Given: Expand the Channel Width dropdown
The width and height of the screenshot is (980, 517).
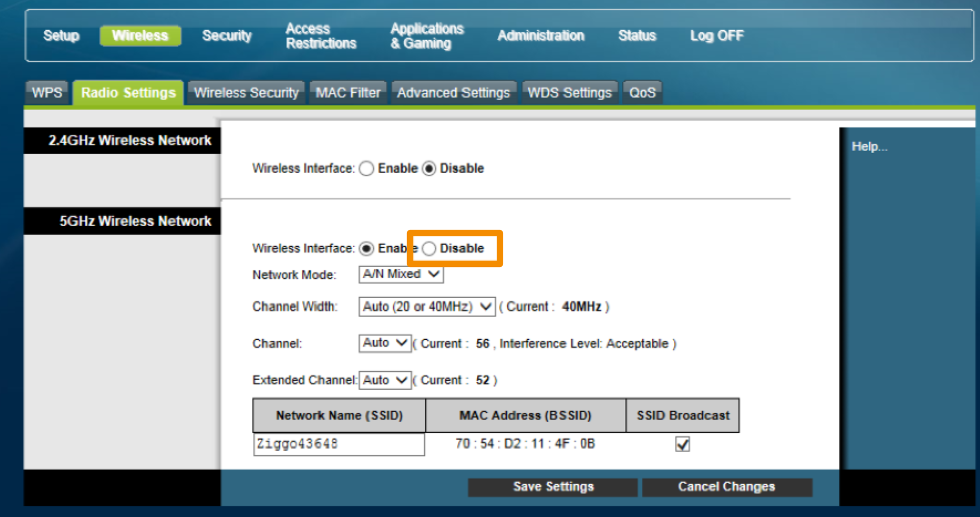Looking at the screenshot, I should click(426, 307).
